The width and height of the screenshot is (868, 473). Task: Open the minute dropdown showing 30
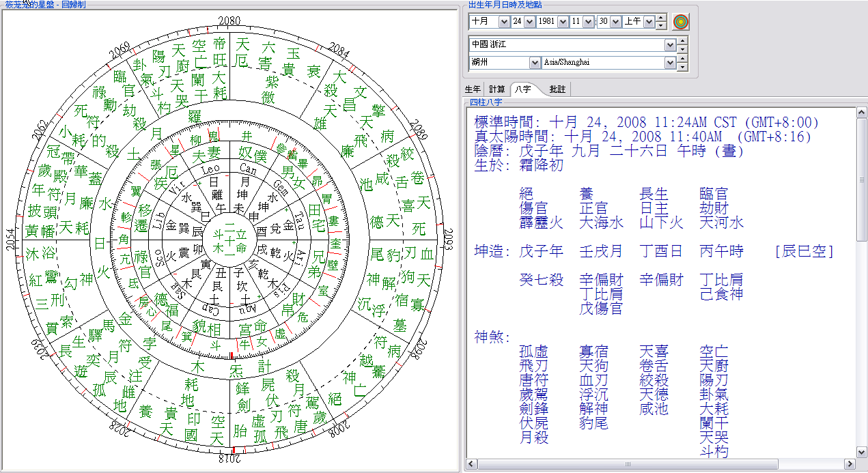click(x=615, y=22)
